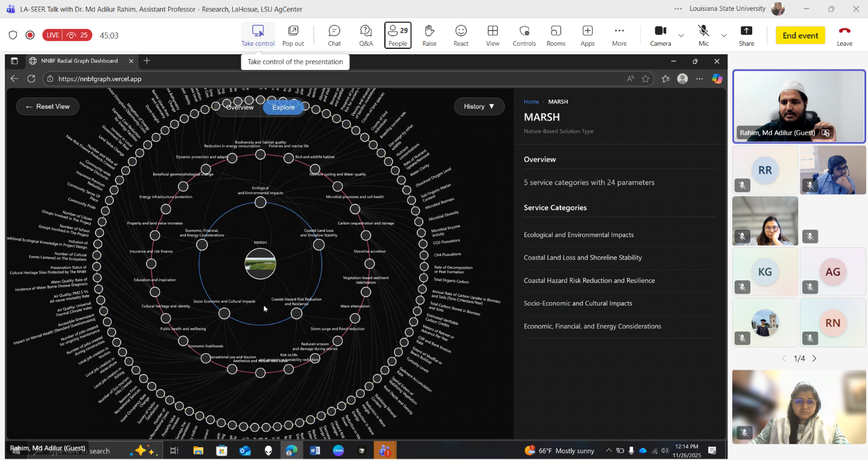Expand the camera options dropdown arrow
This screenshot has height=460, width=868.
coord(681,36)
